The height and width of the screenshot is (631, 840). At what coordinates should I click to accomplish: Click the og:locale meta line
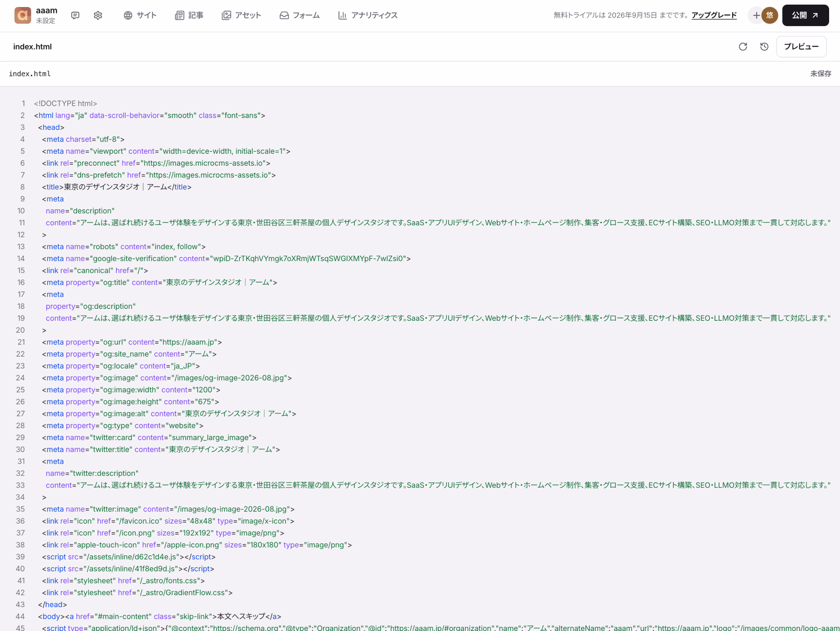click(121, 366)
